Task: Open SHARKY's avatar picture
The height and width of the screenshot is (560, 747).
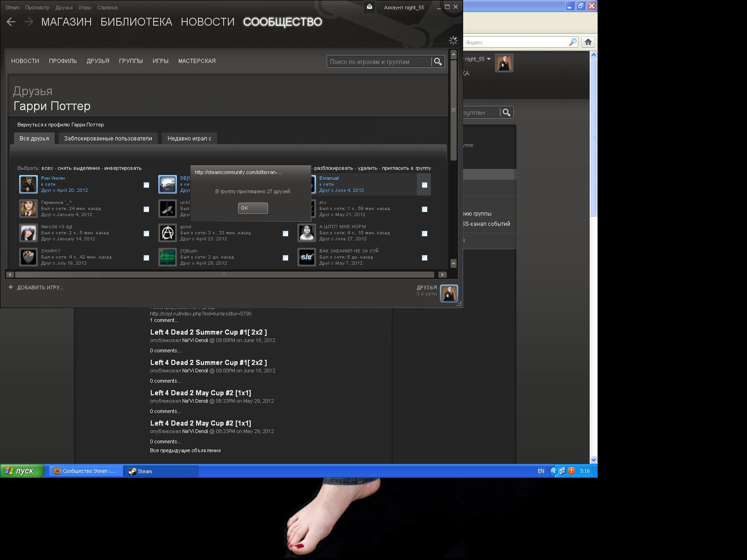Action: click(28, 257)
